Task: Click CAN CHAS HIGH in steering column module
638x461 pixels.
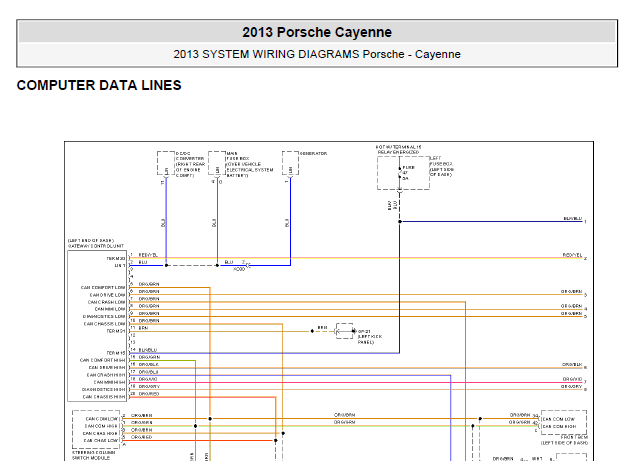Action: pyautogui.click(x=101, y=433)
